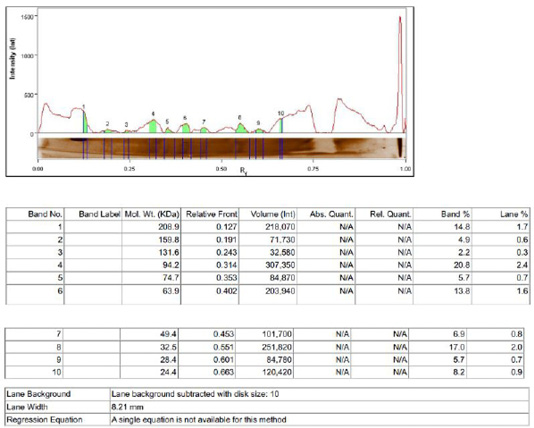Select the molecular weight value 159.8

click(x=169, y=240)
